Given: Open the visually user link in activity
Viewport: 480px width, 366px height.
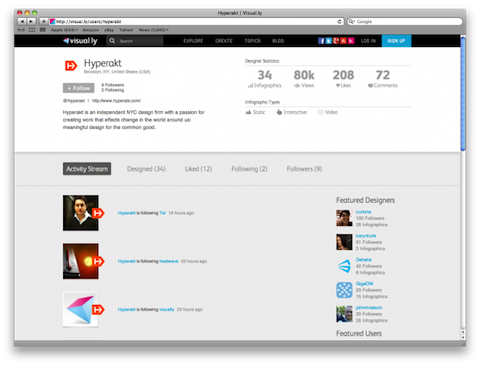Looking at the screenshot, I should 167,310.
